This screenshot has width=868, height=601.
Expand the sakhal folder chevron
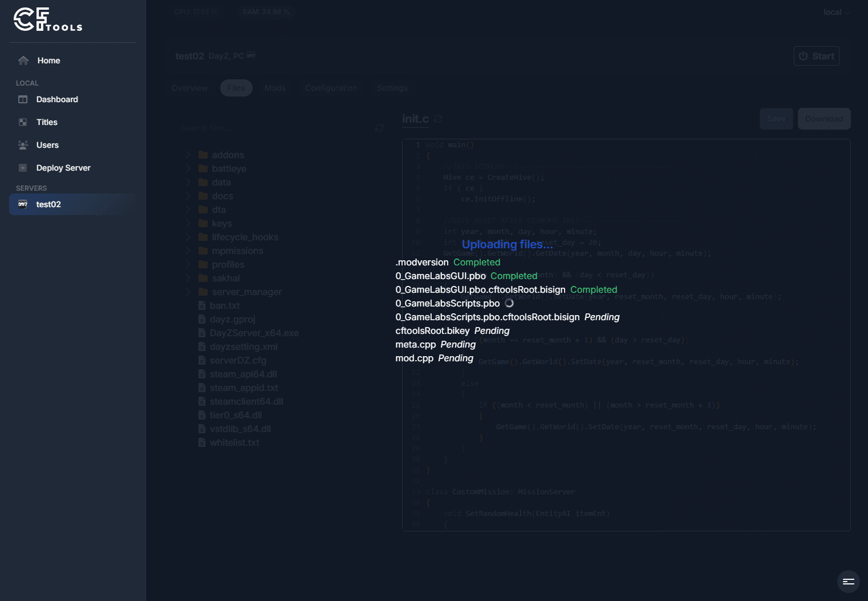pos(188,278)
